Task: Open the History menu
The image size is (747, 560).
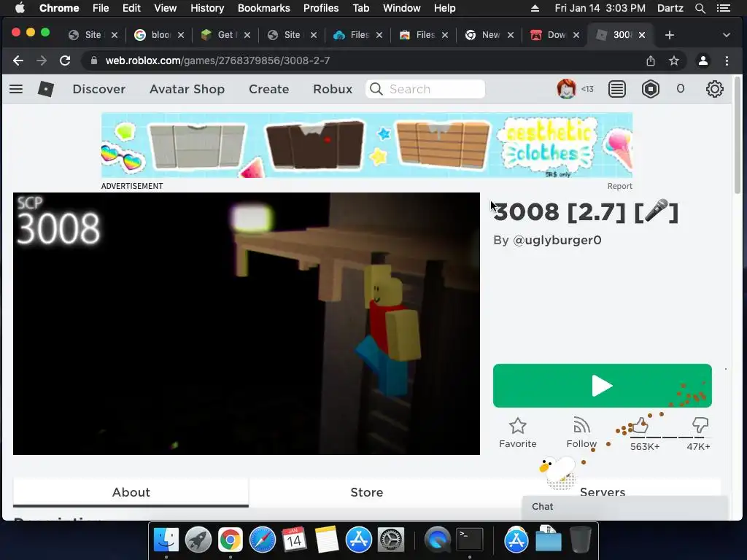Action: 207,8
